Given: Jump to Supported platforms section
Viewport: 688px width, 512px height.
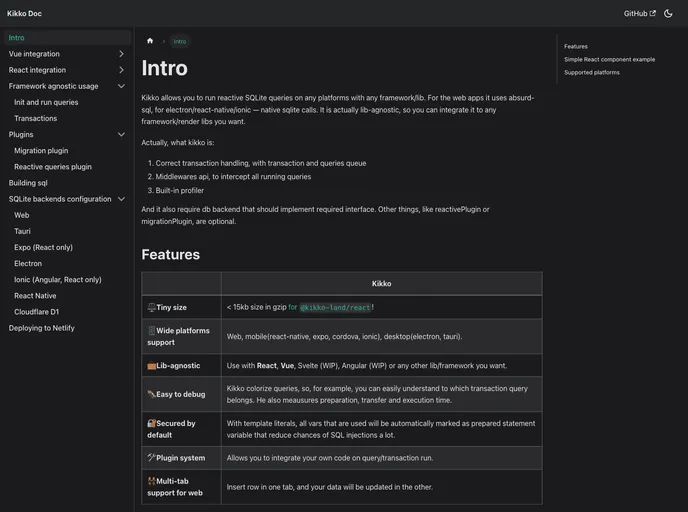Looking at the screenshot, I should 592,73.
